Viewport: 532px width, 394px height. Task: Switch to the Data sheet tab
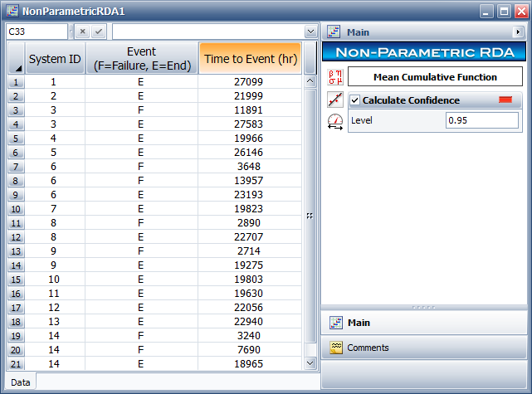21,382
